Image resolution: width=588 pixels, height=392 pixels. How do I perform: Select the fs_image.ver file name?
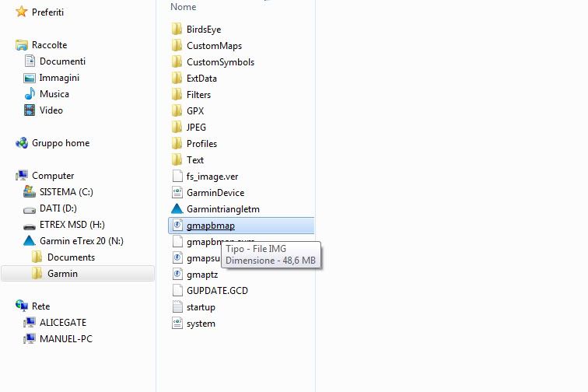(212, 177)
